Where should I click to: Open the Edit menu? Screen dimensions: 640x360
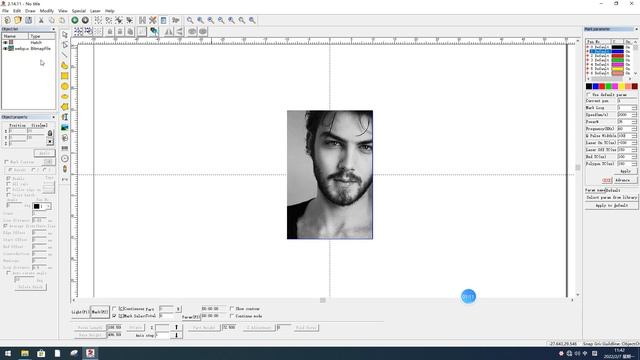(17, 11)
